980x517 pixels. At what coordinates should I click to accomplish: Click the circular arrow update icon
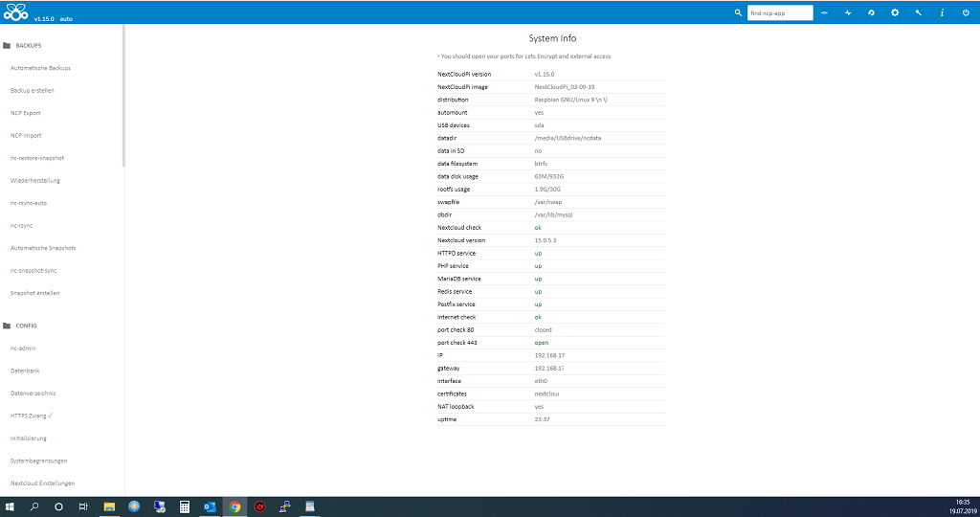(871, 12)
